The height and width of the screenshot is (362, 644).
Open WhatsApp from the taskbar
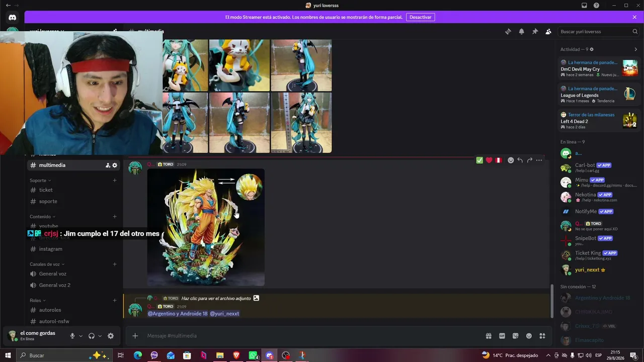point(253,355)
